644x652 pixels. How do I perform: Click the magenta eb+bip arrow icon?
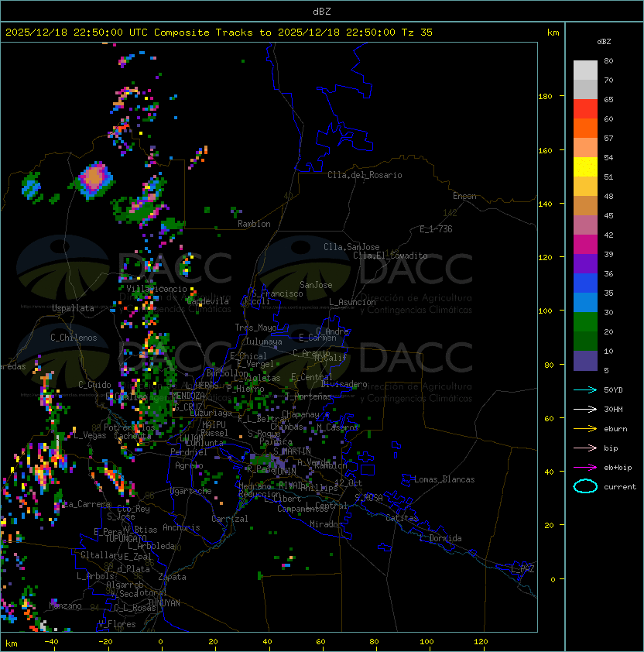pyautogui.click(x=585, y=468)
